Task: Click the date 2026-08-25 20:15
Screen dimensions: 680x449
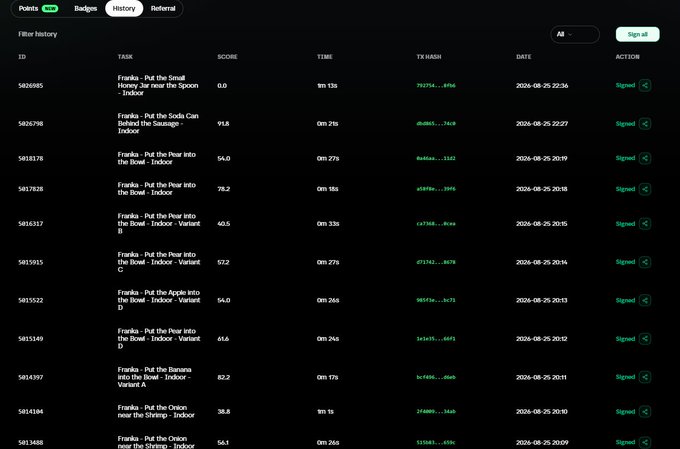Action: 542,224
